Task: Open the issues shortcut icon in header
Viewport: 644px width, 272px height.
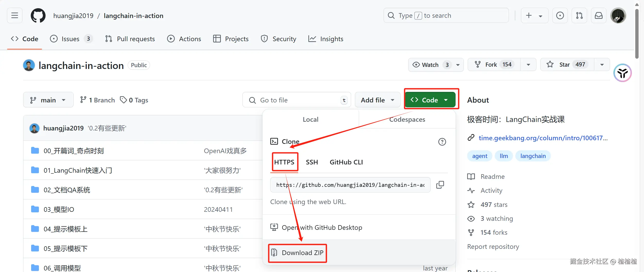Action: coord(560,15)
